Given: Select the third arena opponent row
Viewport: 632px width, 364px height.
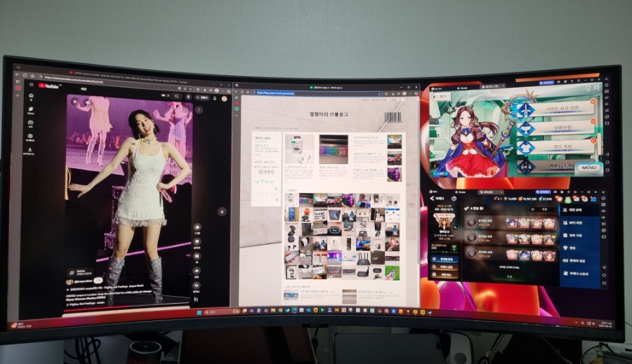Looking at the screenshot, I should point(511,254).
